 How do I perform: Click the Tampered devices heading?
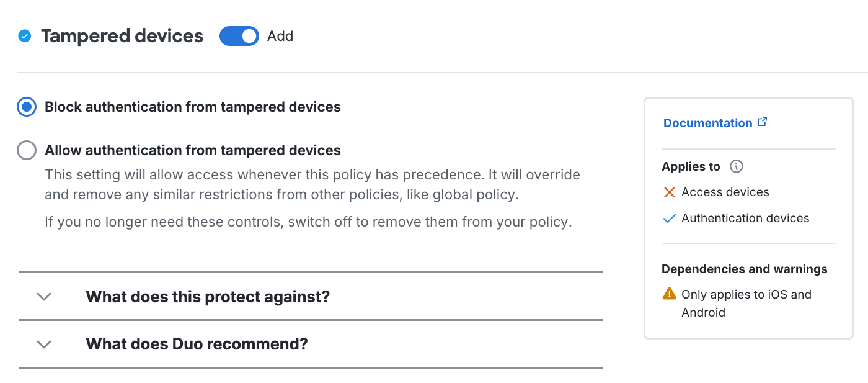pos(122,36)
